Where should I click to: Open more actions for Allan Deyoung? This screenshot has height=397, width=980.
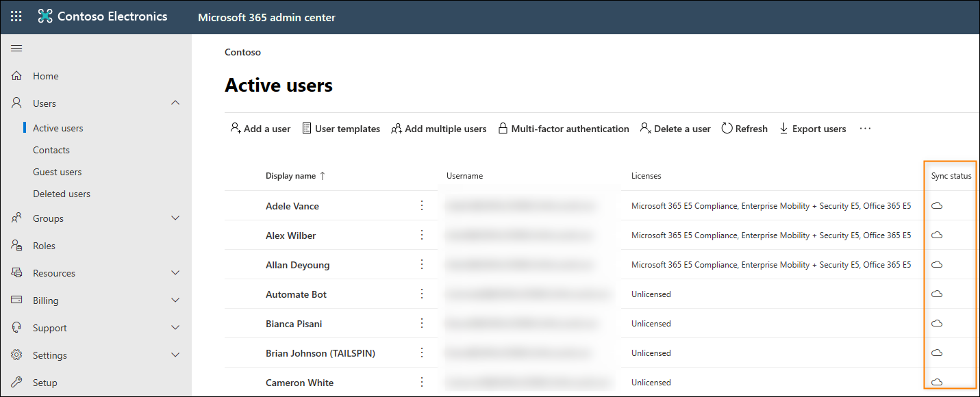coord(422,264)
